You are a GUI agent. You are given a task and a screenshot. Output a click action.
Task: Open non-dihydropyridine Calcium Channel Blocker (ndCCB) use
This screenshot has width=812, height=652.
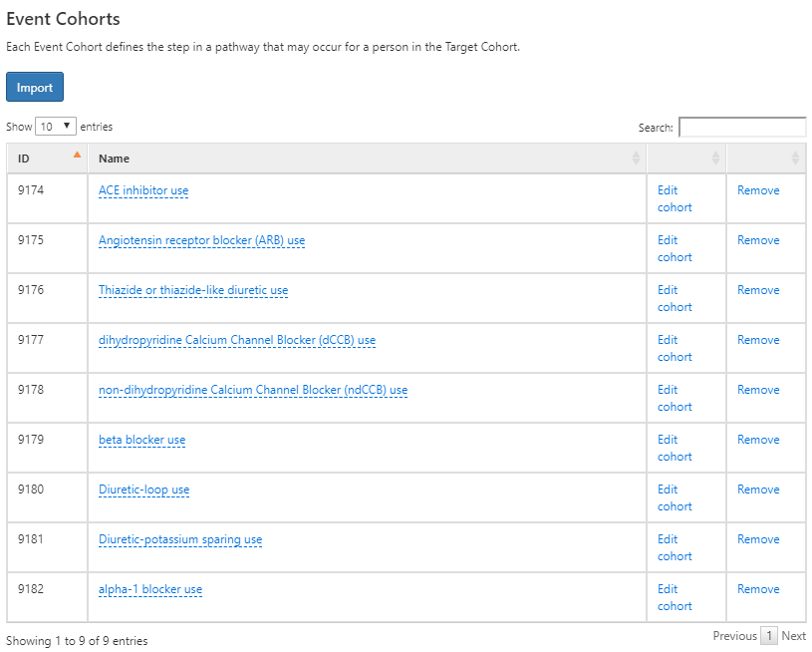coord(253,390)
